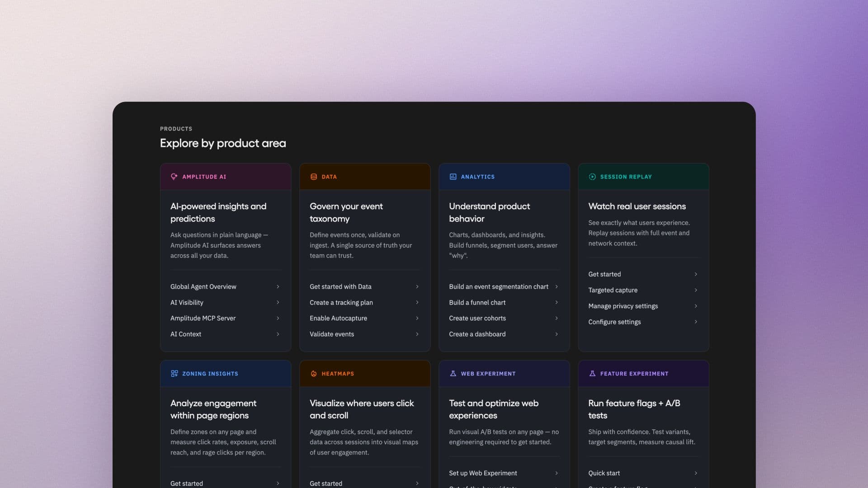Viewport: 868px width, 488px height.
Task: Click chevron next to Create a dashboard
Action: [x=556, y=334]
